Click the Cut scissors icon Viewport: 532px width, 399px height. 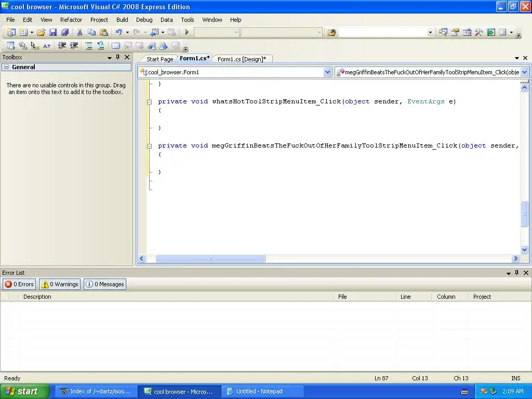79,32
